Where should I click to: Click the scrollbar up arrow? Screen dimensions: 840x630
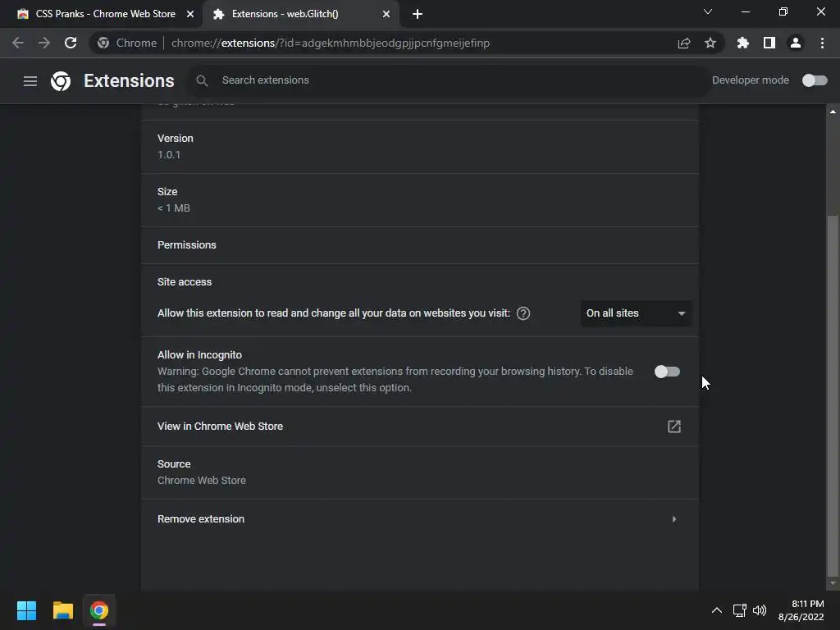coord(833,112)
